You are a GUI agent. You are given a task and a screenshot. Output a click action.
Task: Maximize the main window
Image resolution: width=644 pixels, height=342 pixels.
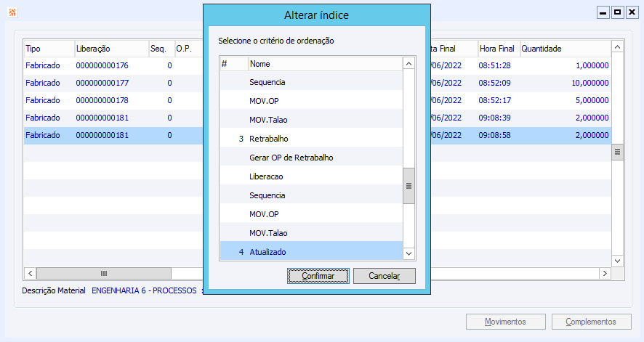617,13
